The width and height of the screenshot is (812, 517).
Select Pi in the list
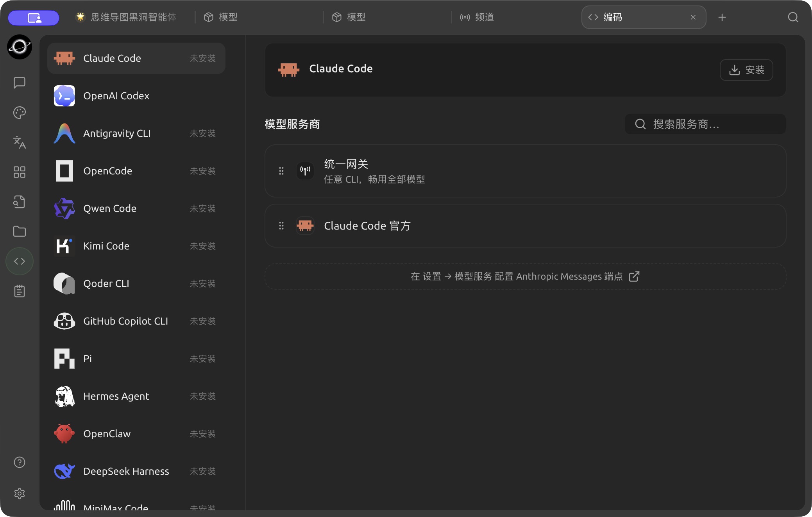(x=136, y=359)
